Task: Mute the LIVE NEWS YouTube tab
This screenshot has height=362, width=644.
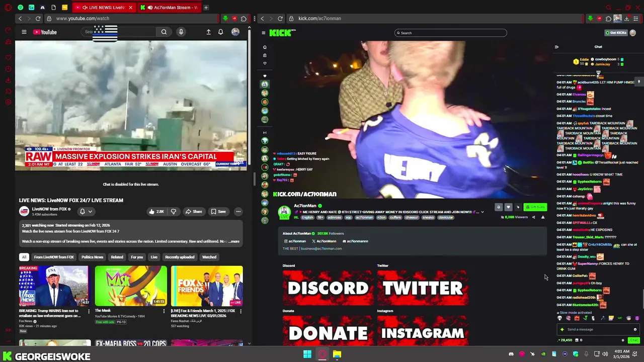Action: click(x=85, y=8)
